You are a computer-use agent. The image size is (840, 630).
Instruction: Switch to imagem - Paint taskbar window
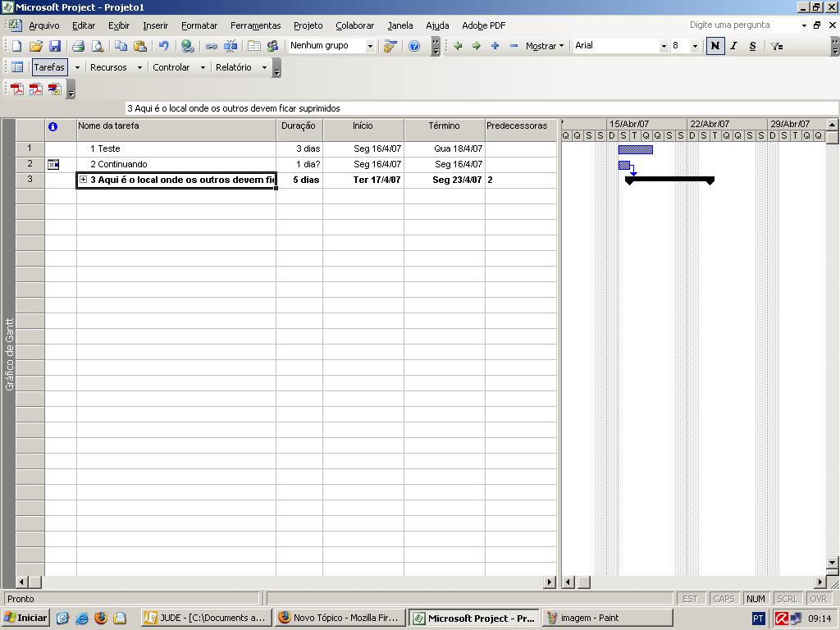pos(608,618)
